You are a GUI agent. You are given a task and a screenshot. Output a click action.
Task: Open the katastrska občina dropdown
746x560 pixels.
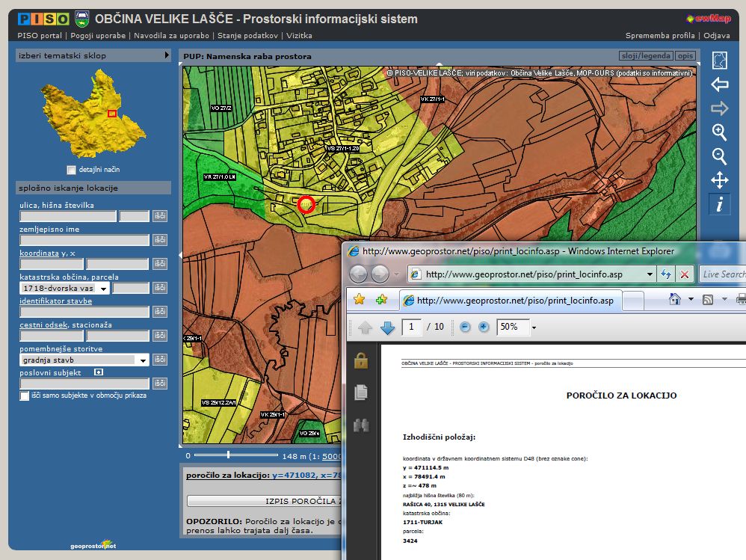pyautogui.click(x=102, y=288)
